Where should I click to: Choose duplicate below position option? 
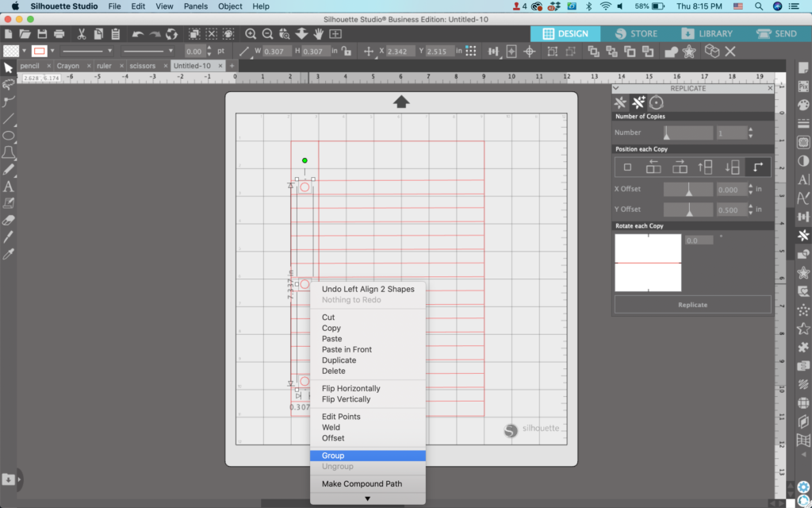732,167
